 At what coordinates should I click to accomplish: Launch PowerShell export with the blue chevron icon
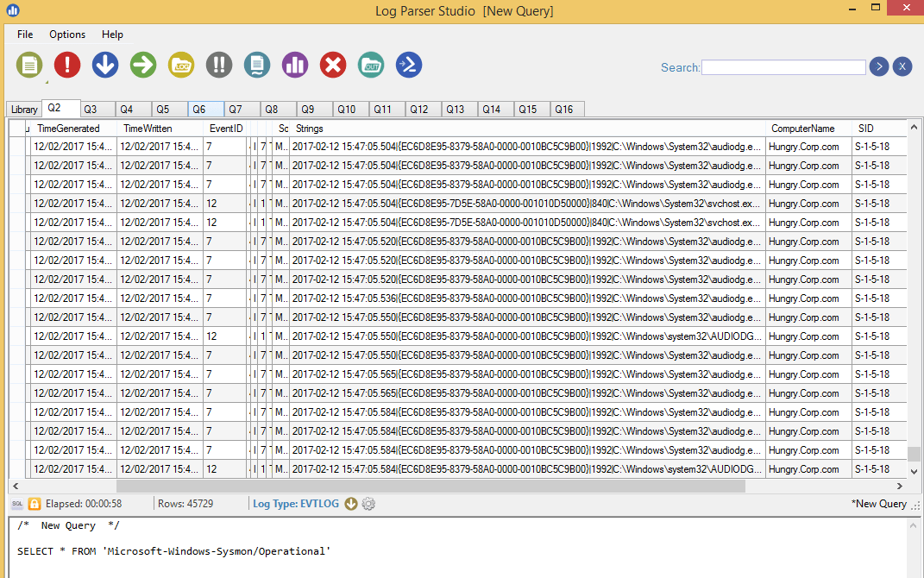pyautogui.click(x=408, y=64)
